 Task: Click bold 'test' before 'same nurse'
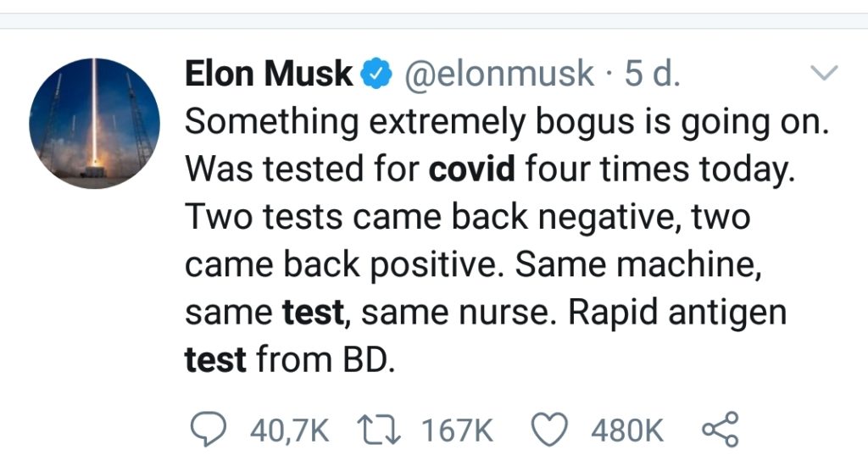tap(313, 314)
